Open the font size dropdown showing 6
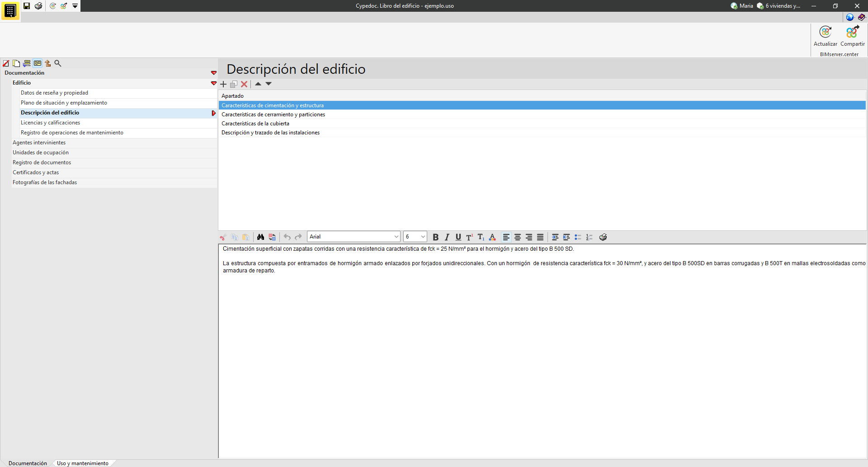Image resolution: width=868 pixels, height=467 pixels. pos(415,237)
